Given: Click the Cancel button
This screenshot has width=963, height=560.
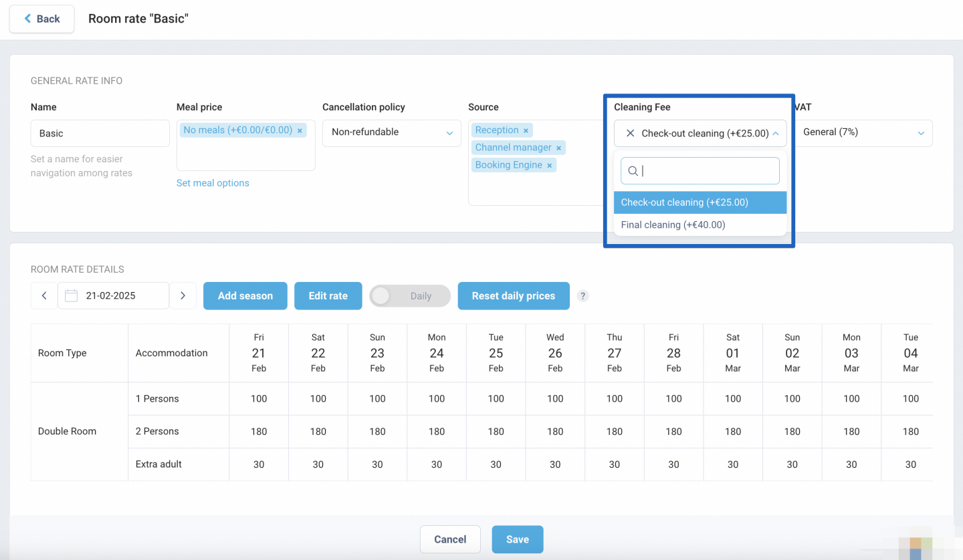Looking at the screenshot, I should point(450,539).
